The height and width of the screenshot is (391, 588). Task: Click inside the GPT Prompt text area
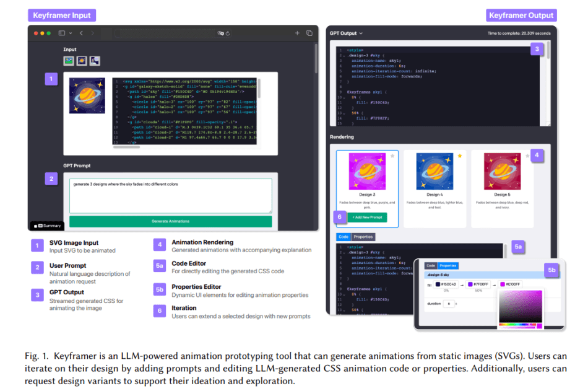170,195
